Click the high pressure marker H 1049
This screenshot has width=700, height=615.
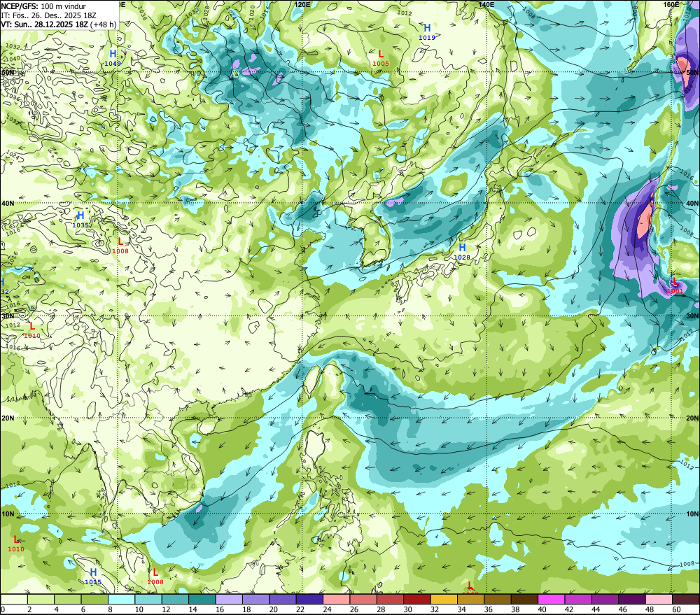pyautogui.click(x=113, y=59)
